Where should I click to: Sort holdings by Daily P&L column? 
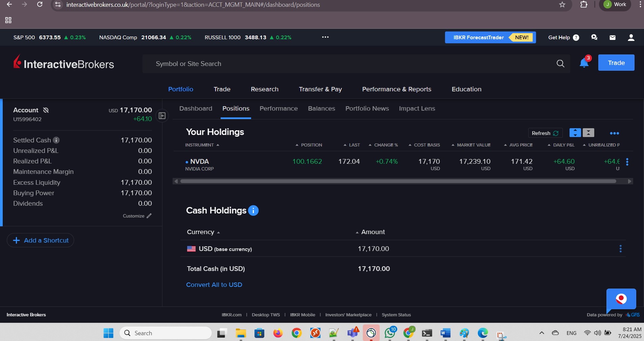561,145
